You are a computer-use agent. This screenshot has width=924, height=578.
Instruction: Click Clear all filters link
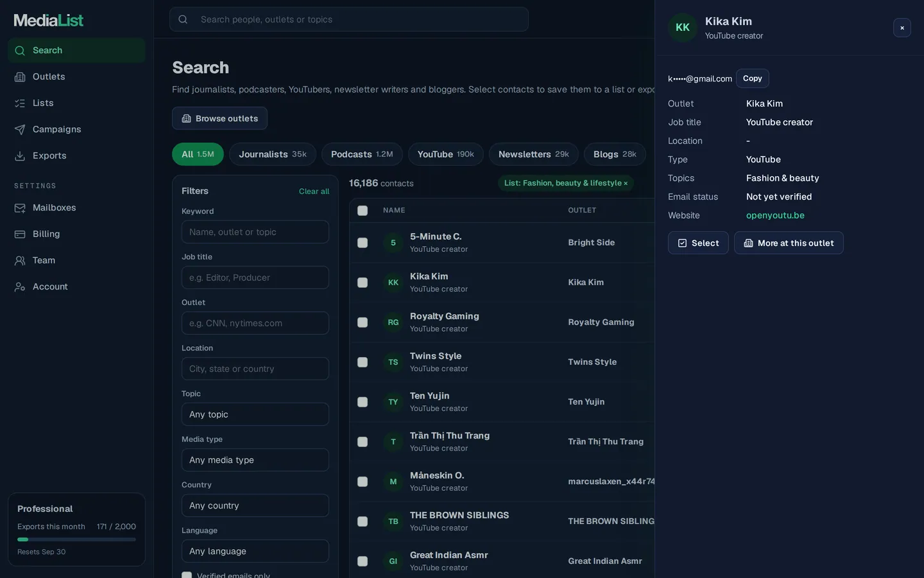(x=314, y=191)
